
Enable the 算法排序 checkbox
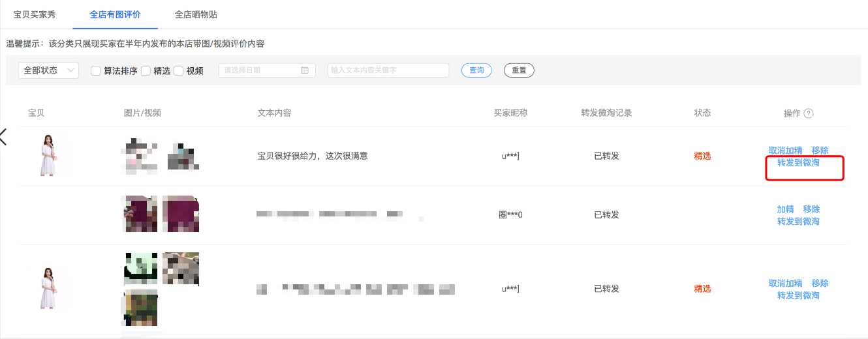pos(95,71)
